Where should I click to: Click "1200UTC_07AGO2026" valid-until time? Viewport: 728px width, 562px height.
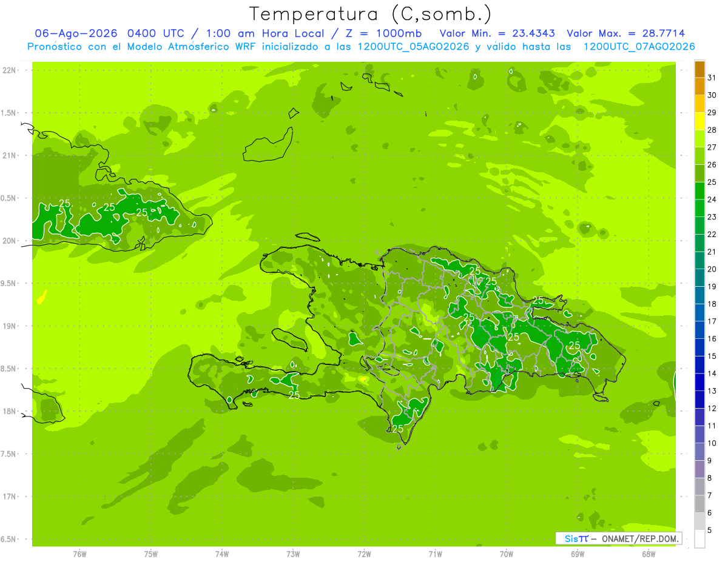(x=639, y=47)
